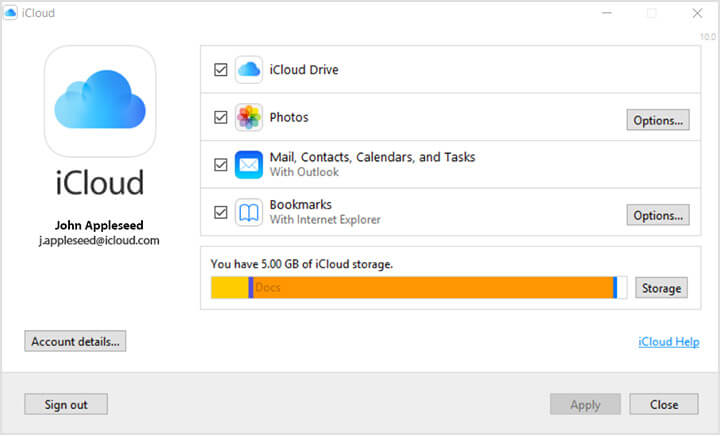
Task: Open the iCloud Help link
Action: coord(668,342)
